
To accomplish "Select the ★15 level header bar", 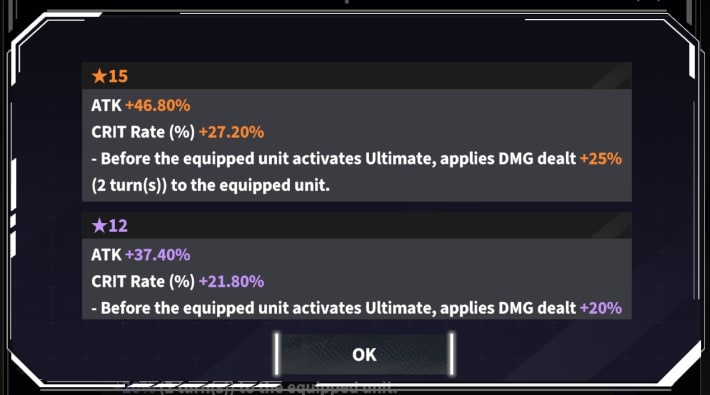I will click(357, 76).
